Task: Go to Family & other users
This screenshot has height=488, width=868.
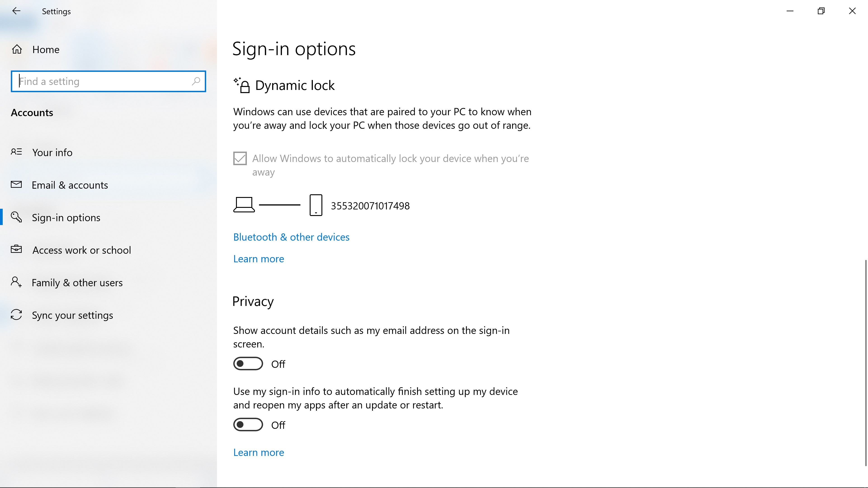Action: 77,283
